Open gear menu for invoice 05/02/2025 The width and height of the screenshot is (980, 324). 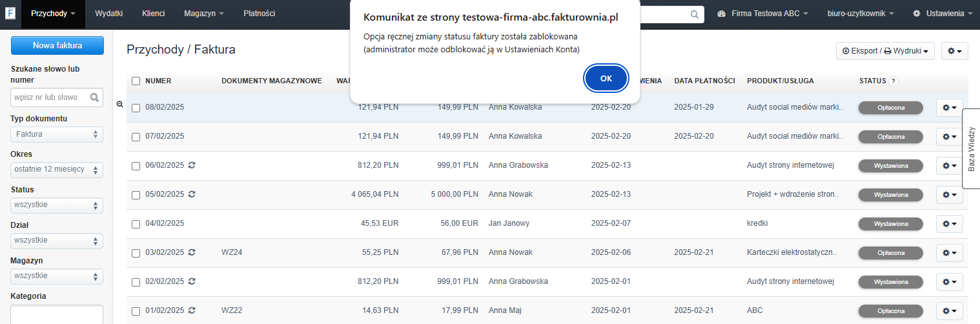[x=949, y=195]
